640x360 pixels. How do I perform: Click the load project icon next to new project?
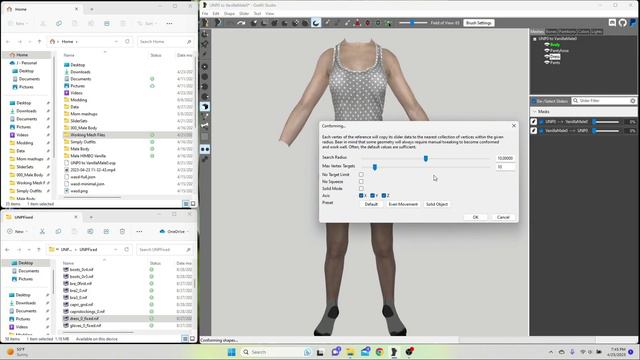[218, 23]
